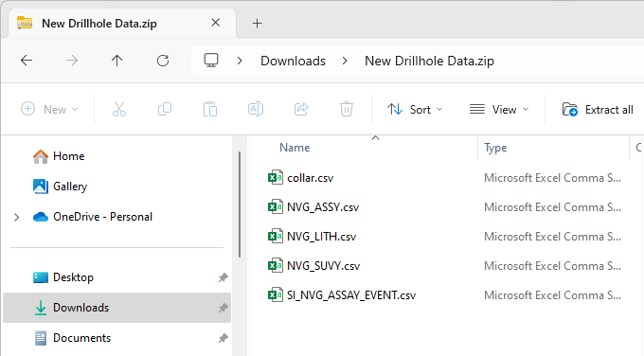This screenshot has height=356, width=644.
Task: Click the Rename icon in toolbar
Action: (256, 109)
